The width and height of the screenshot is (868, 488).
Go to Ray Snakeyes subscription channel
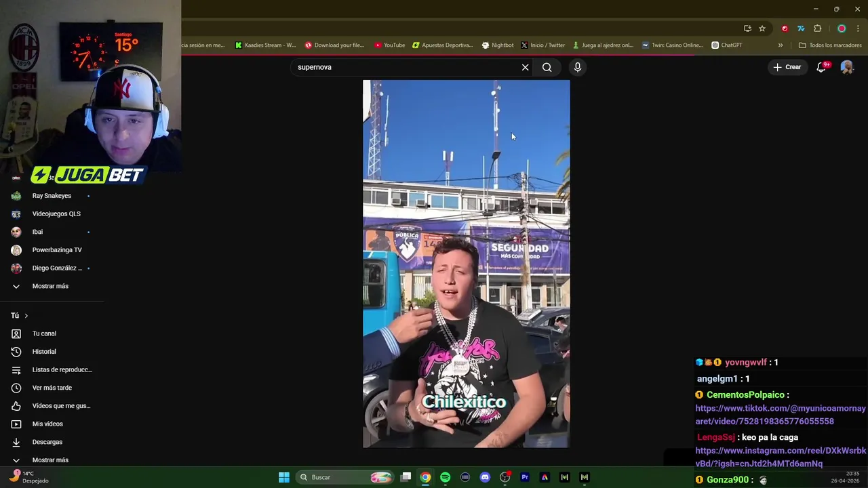click(52, 196)
